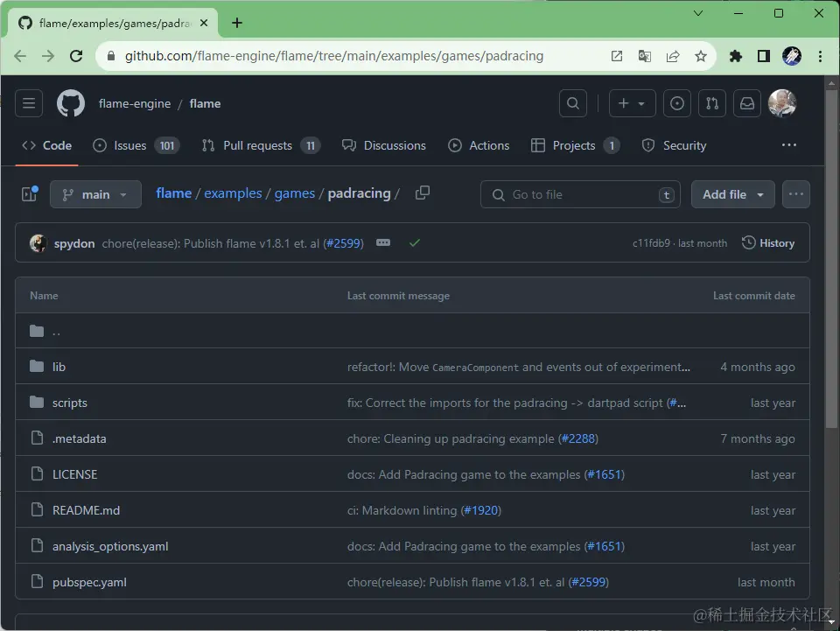Go to parent directory row

[x=412, y=331]
